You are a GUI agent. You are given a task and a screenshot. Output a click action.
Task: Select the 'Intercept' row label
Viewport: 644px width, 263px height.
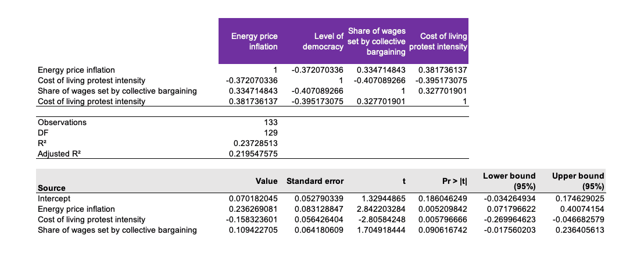[54, 198]
